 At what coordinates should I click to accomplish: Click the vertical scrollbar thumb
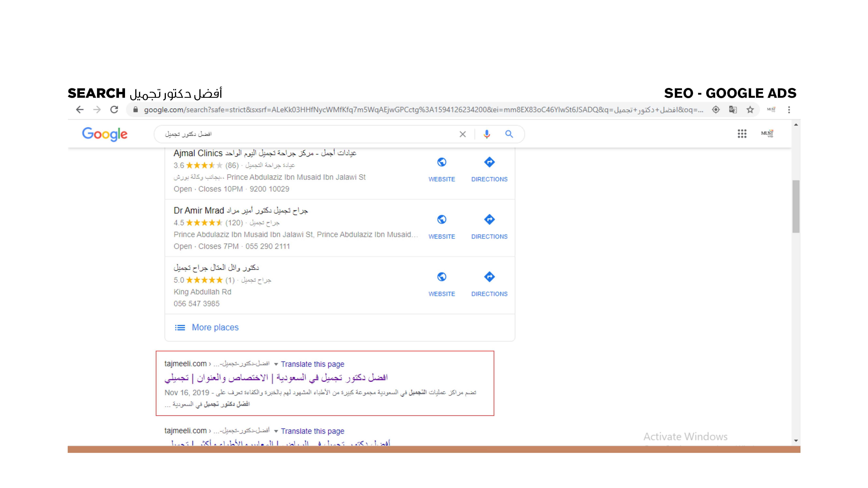tap(796, 206)
